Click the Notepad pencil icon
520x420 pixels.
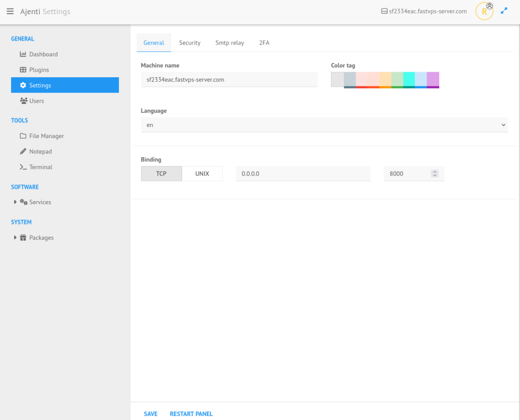(x=23, y=151)
